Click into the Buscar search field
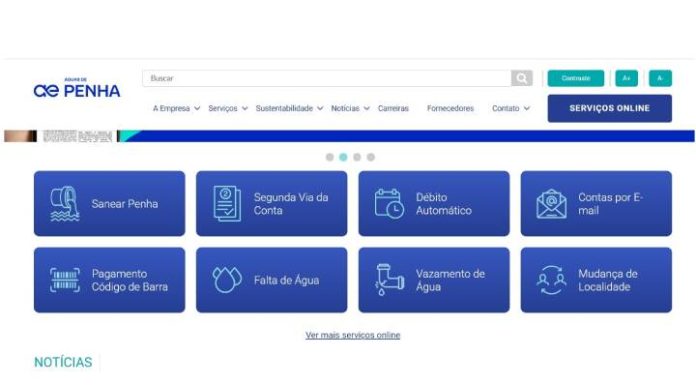The width and height of the screenshot is (696, 385). 327,78
